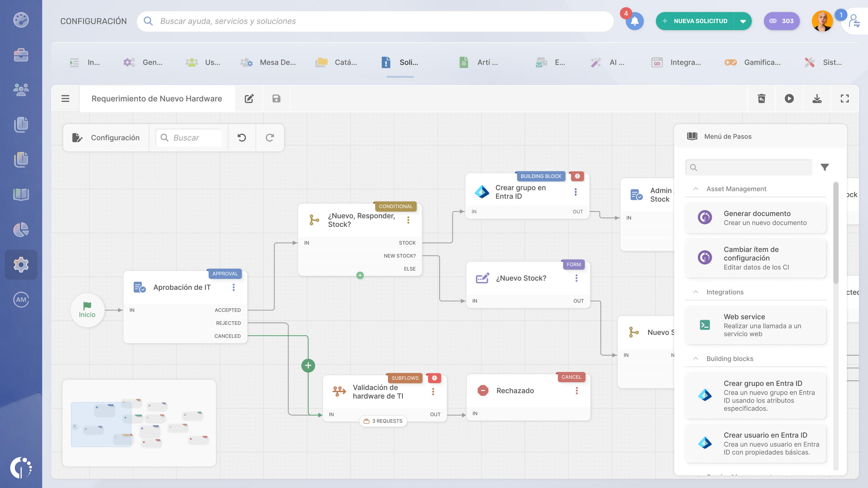Download the workflow using the download icon
Screen dimensions: 868x488
(817, 98)
